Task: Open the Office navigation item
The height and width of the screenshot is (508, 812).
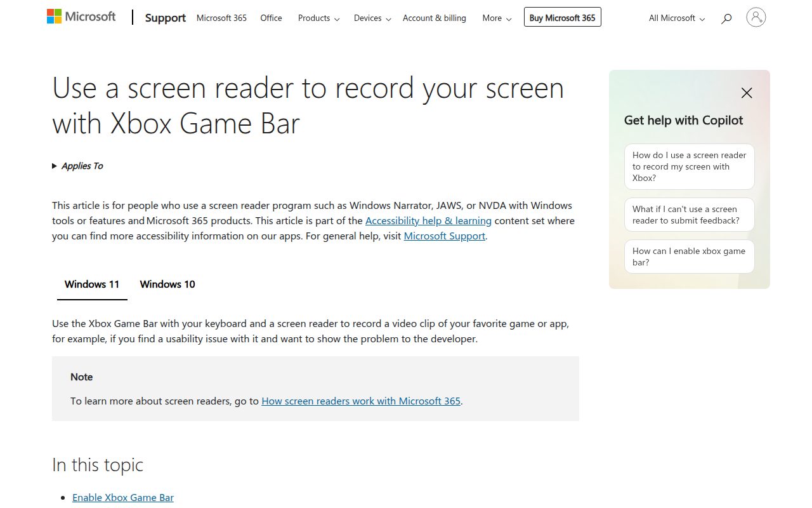Action: (x=271, y=18)
